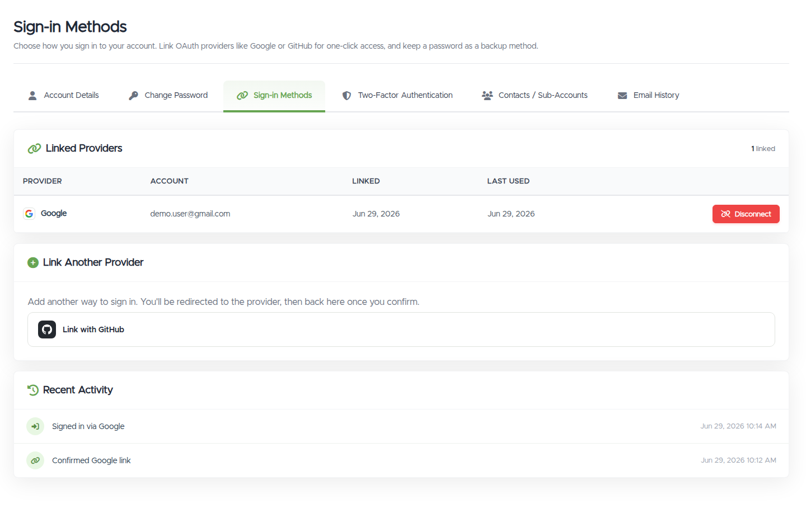Screen dimensions: 806x532
Task: Open the Account Details tab
Action: [63, 96]
